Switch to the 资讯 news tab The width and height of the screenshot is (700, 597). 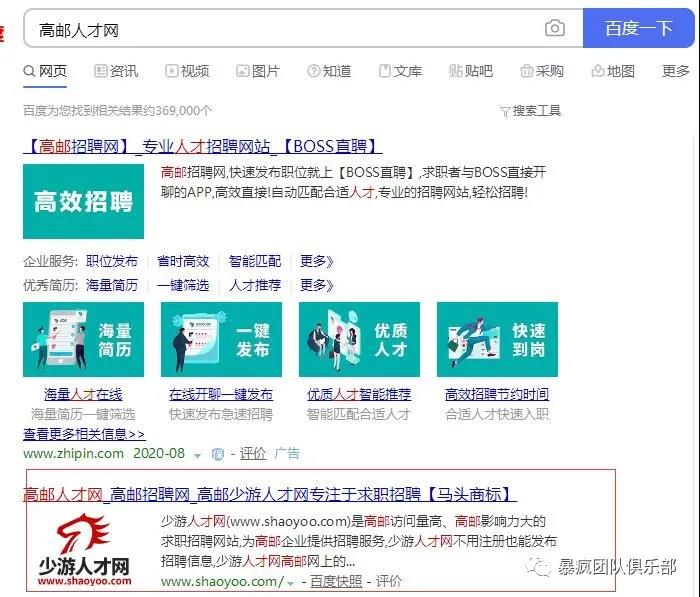(116, 71)
